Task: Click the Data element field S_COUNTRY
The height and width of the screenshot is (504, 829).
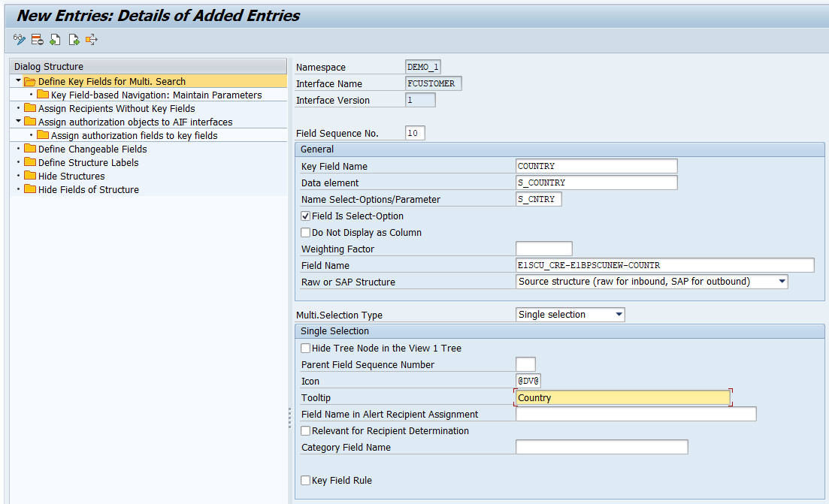Action: [596, 183]
